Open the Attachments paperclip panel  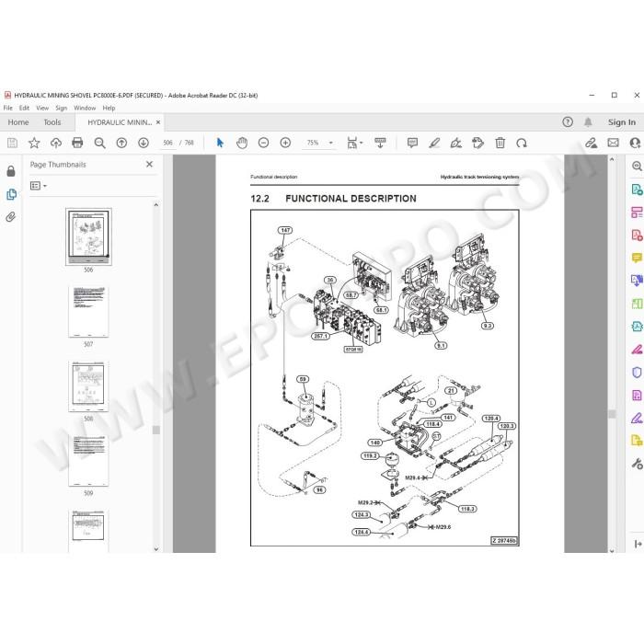11,217
